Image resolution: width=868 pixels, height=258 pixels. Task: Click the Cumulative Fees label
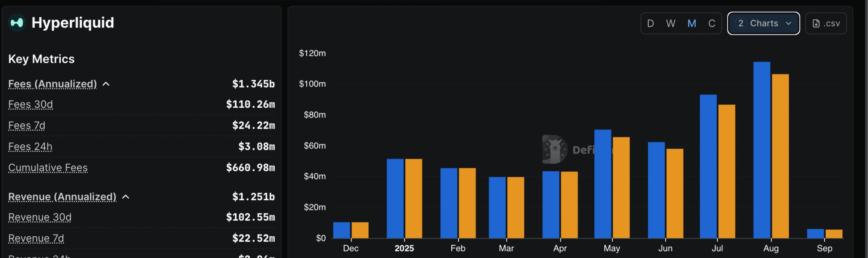point(48,167)
